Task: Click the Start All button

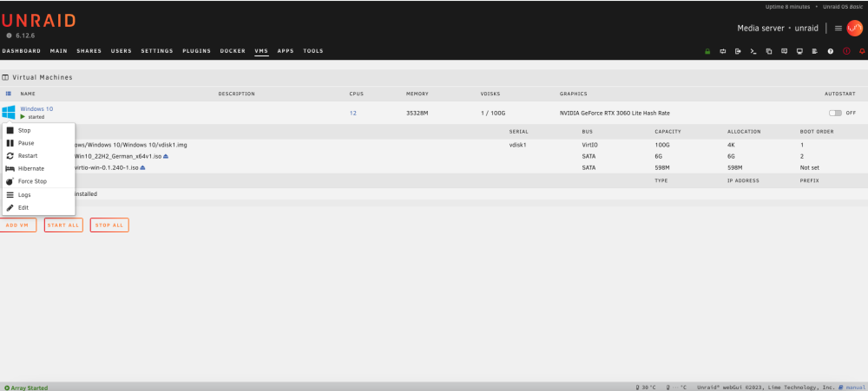Action: click(63, 225)
